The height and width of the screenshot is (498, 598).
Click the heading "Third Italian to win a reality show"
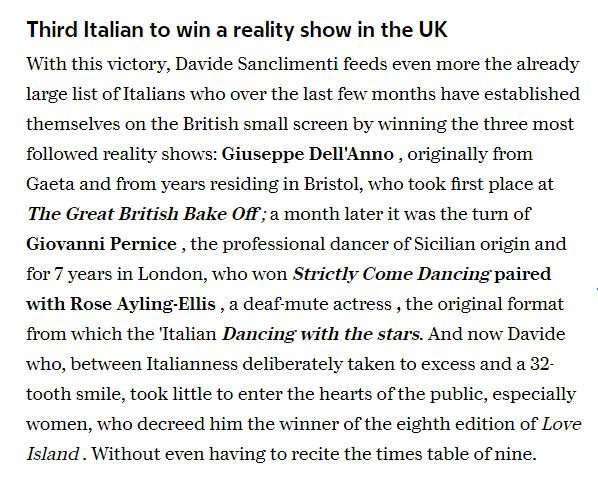pyautogui.click(x=237, y=29)
